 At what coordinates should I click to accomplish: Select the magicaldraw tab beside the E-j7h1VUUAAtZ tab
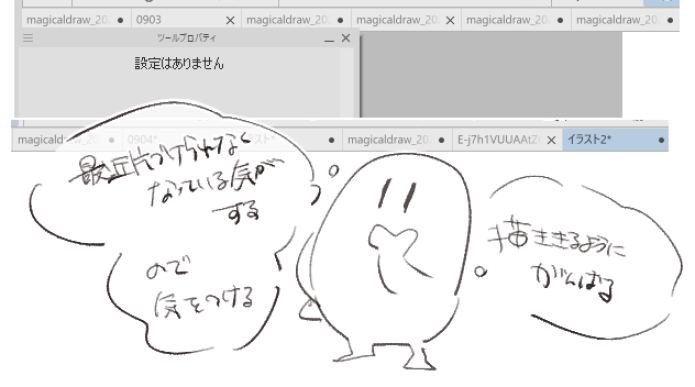tap(397, 140)
